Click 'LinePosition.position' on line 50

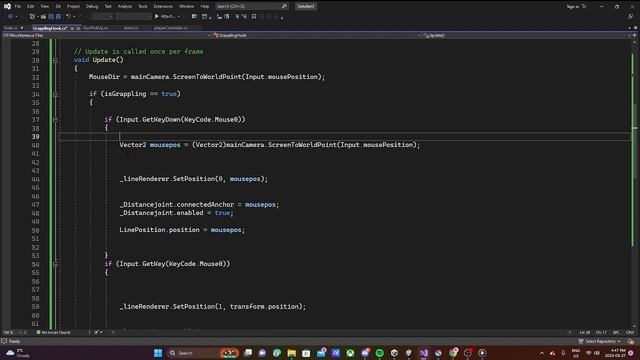[159, 230]
